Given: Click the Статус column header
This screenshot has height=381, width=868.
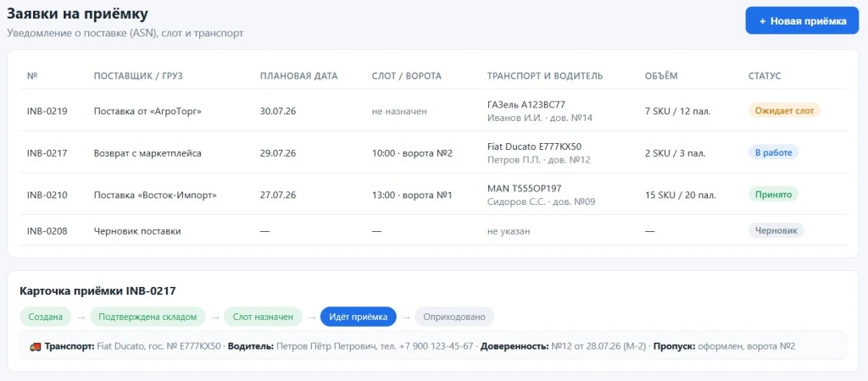Looking at the screenshot, I should coord(765,75).
